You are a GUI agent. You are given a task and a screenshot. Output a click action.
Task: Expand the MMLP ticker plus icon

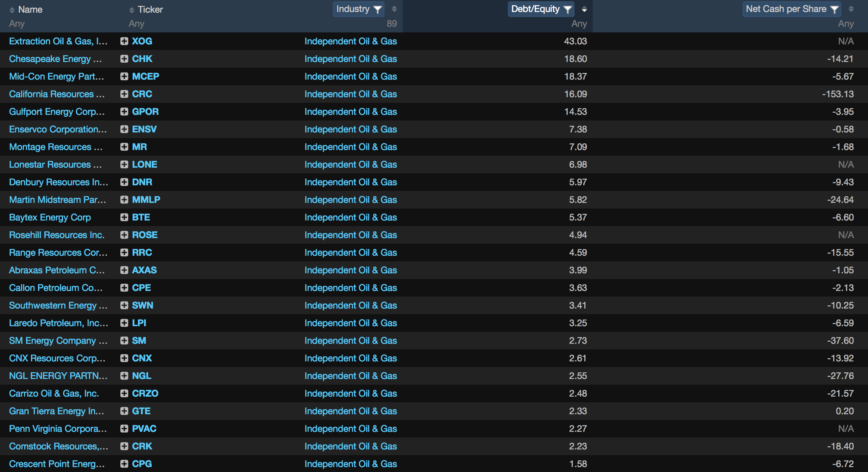(124, 200)
